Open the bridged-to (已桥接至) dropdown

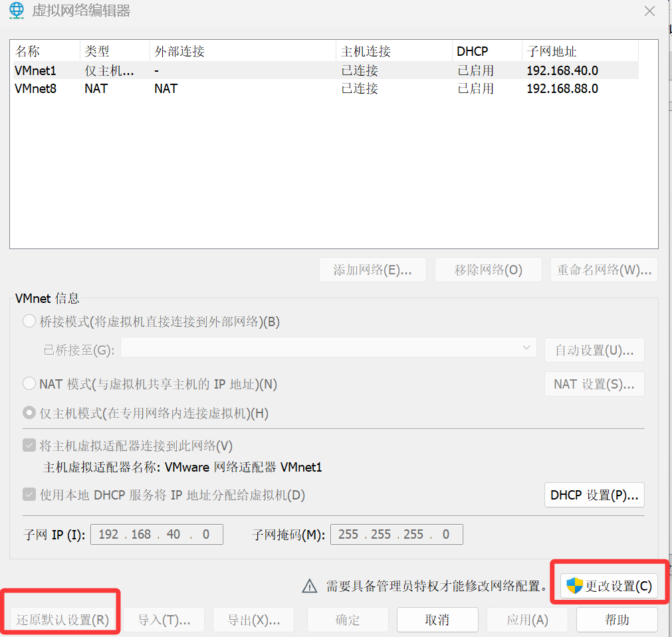328,347
